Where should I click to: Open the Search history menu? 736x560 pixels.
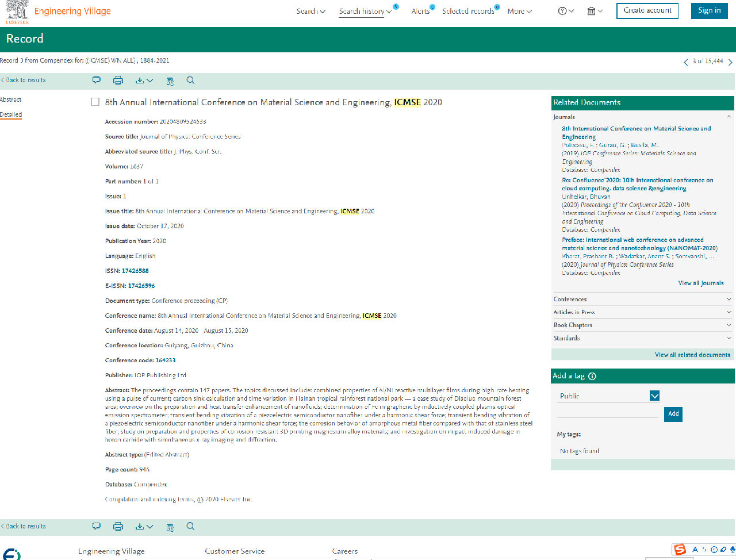coord(365,11)
